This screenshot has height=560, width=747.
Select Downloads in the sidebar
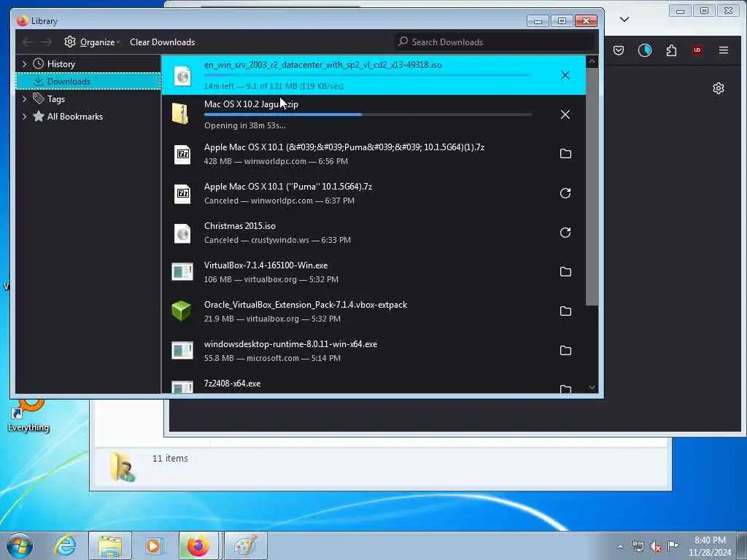click(88, 82)
